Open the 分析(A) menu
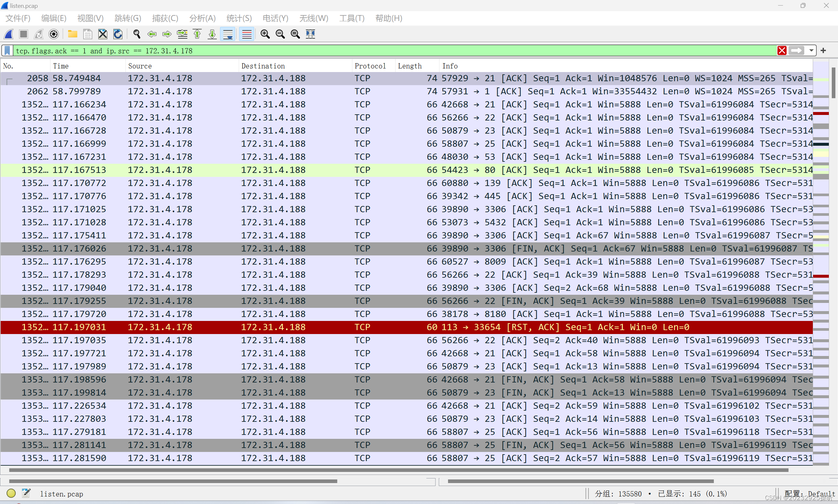 pyautogui.click(x=202, y=18)
